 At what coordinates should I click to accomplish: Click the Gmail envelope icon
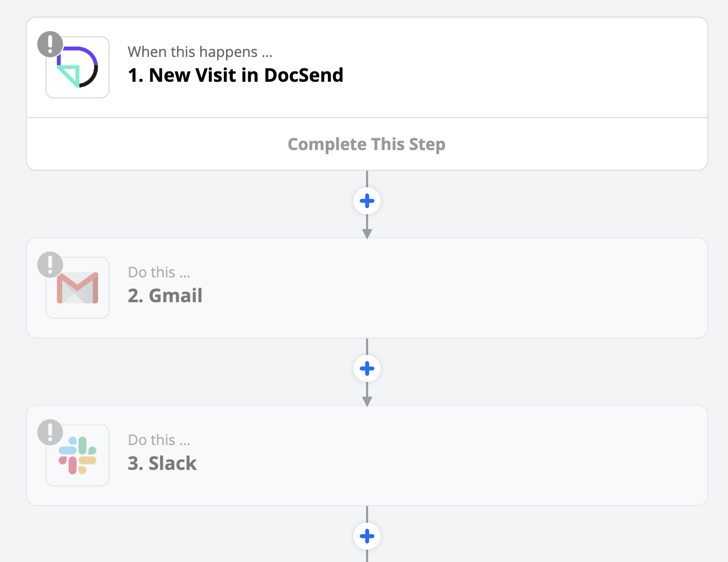click(x=78, y=288)
